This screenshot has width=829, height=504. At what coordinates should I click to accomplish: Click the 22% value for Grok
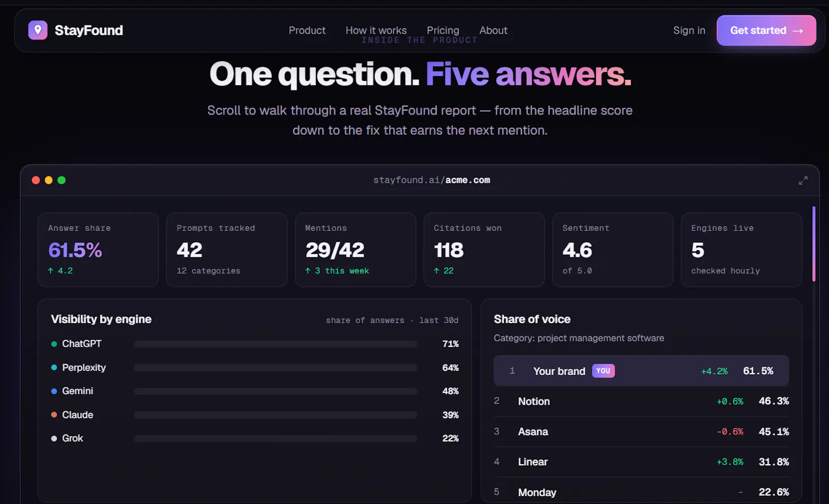(450, 438)
